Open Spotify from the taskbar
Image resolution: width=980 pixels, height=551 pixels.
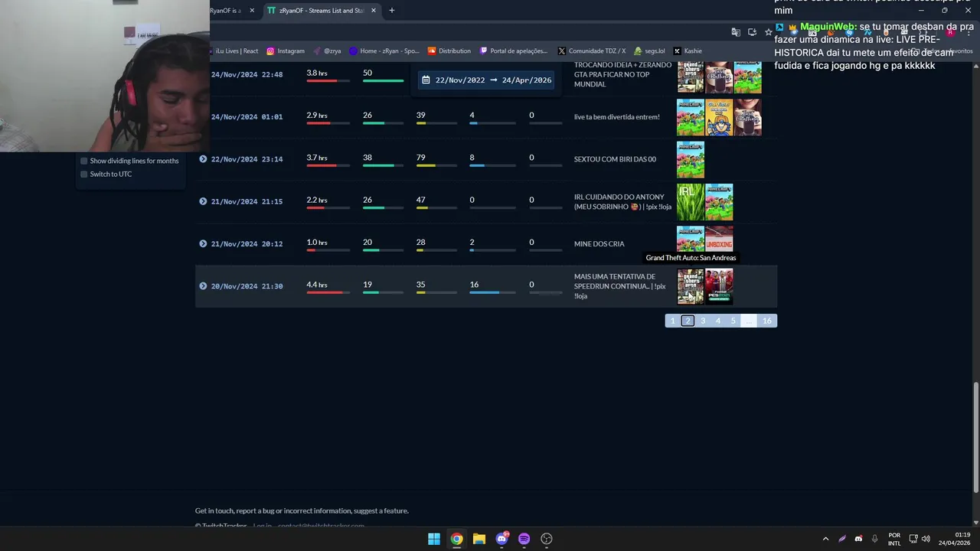(524, 539)
